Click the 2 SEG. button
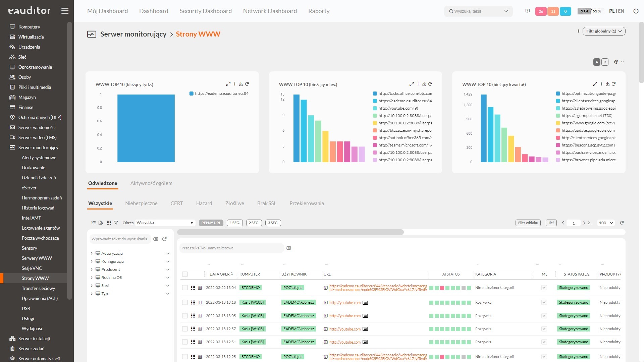 pyautogui.click(x=254, y=223)
